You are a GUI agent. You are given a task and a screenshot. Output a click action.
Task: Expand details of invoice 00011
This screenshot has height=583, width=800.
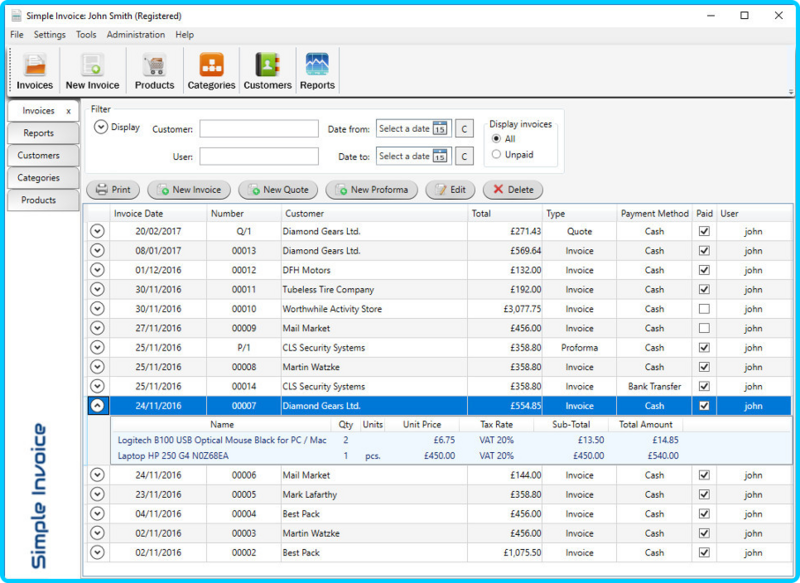pos(97,289)
